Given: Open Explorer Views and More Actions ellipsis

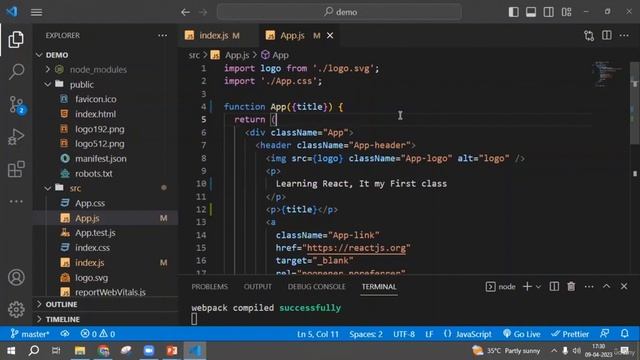Looking at the screenshot, I should [x=162, y=36].
